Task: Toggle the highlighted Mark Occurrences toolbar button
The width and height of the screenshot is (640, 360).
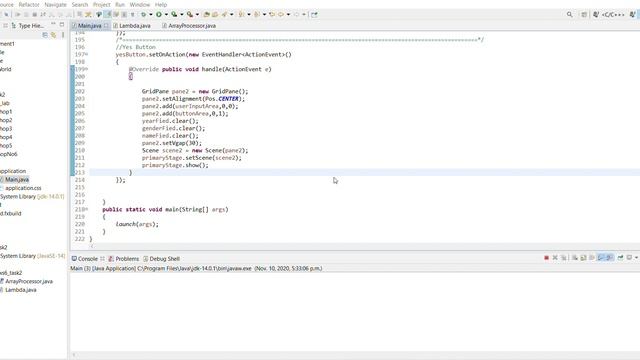Action: coord(107,14)
